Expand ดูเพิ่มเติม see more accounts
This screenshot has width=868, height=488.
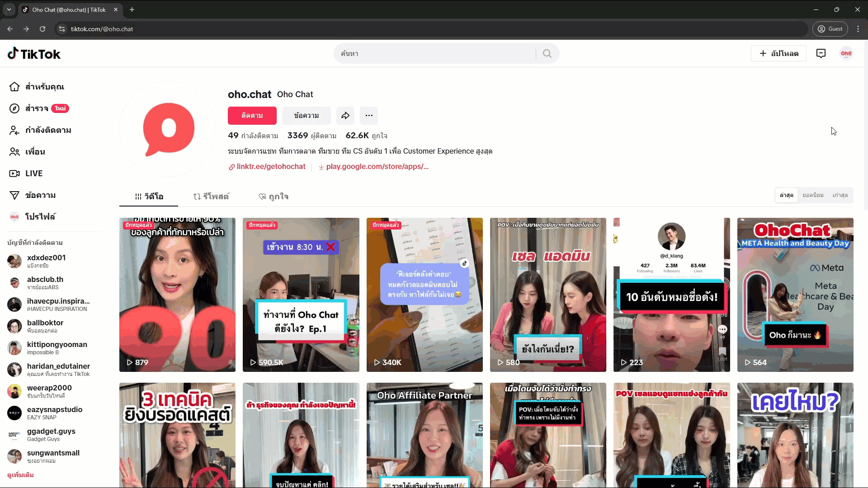21,475
